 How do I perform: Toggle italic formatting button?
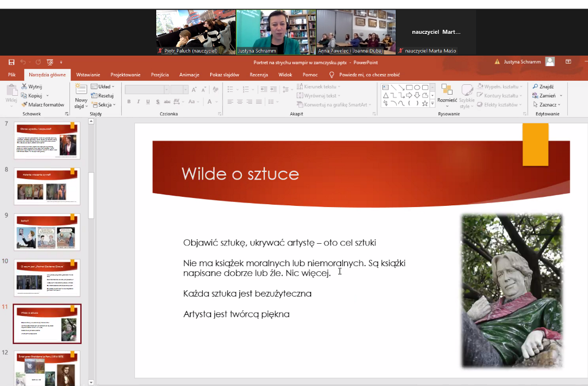(138, 102)
